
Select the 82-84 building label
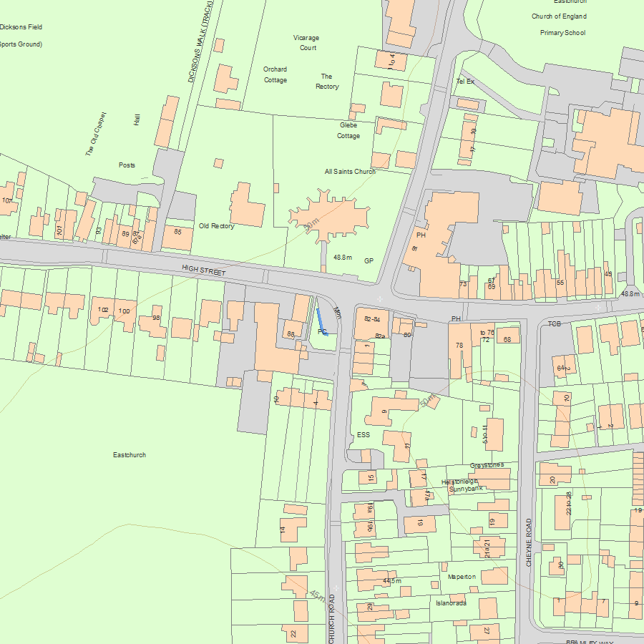[372, 320]
